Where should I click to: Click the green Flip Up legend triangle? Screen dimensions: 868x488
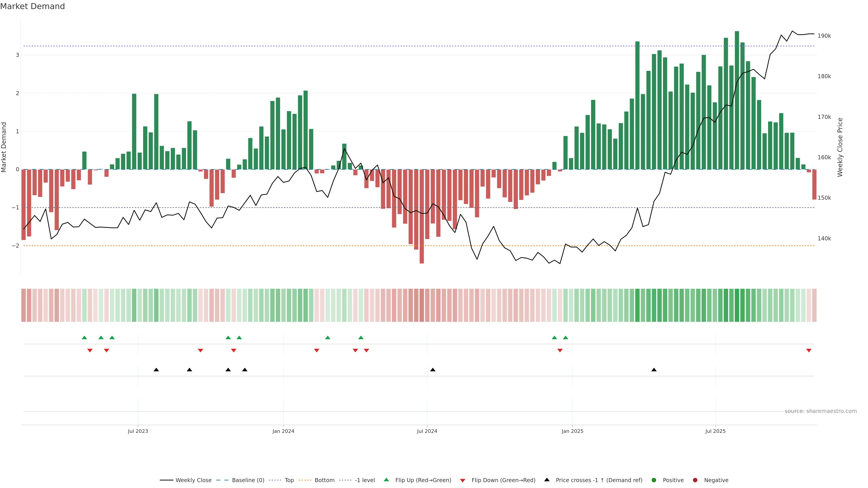(387, 480)
